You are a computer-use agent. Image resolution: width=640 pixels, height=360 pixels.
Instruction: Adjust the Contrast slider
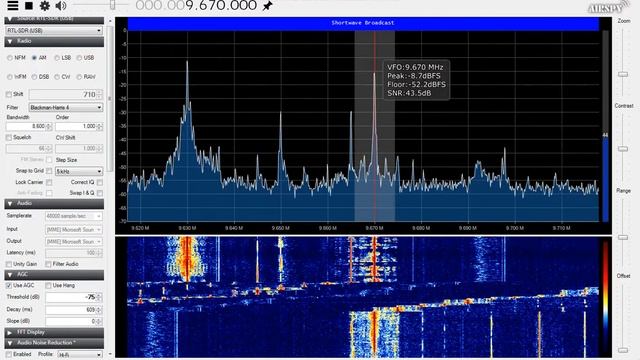point(623,149)
